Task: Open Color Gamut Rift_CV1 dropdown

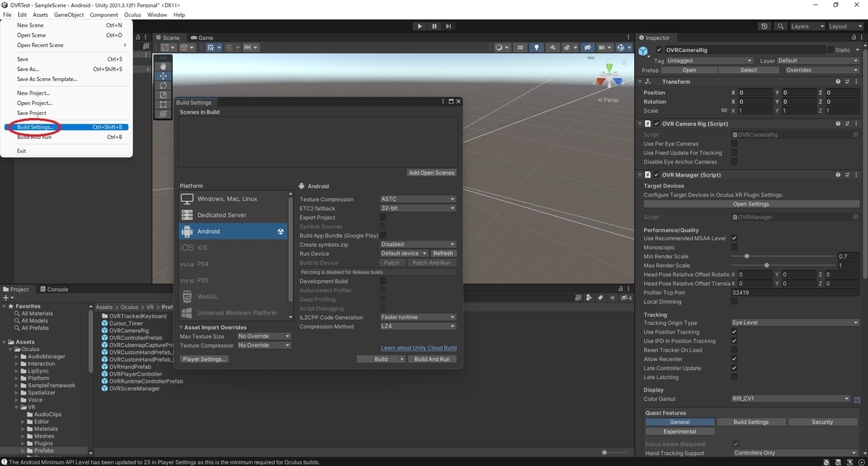Action: coord(791,399)
